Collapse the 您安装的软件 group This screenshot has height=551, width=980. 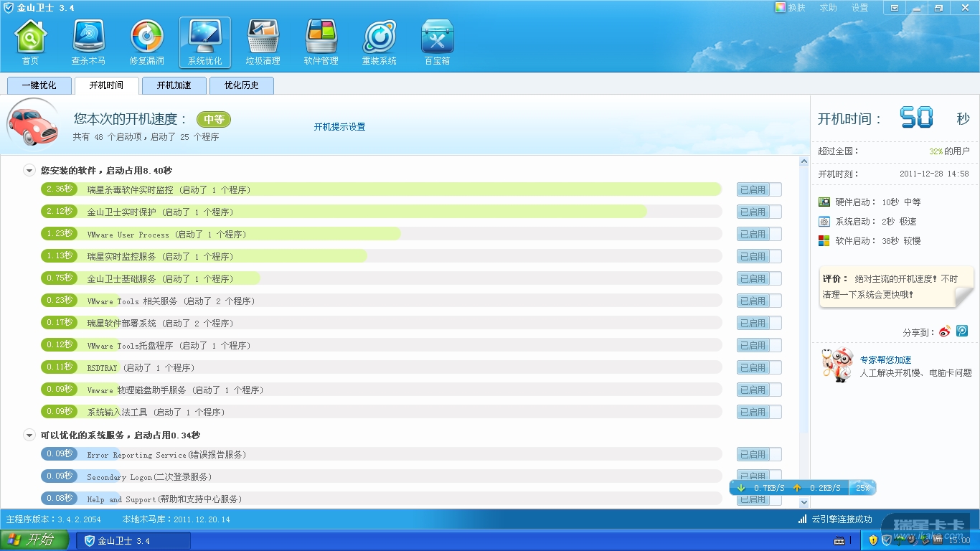point(29,171)
